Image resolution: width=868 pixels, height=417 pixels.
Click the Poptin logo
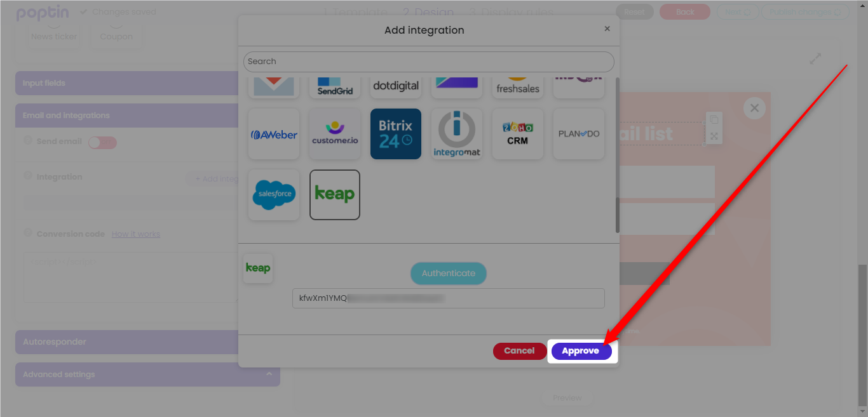point(43,12)
